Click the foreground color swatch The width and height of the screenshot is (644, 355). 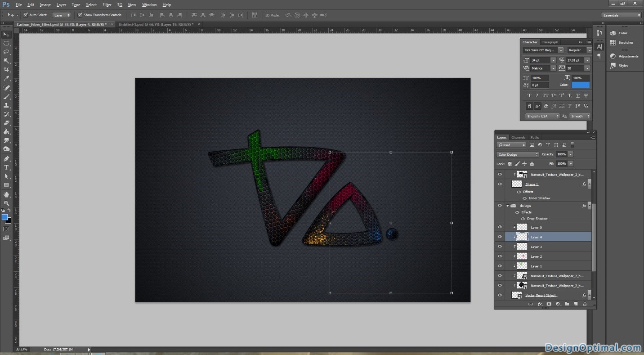tap(4, 217)
